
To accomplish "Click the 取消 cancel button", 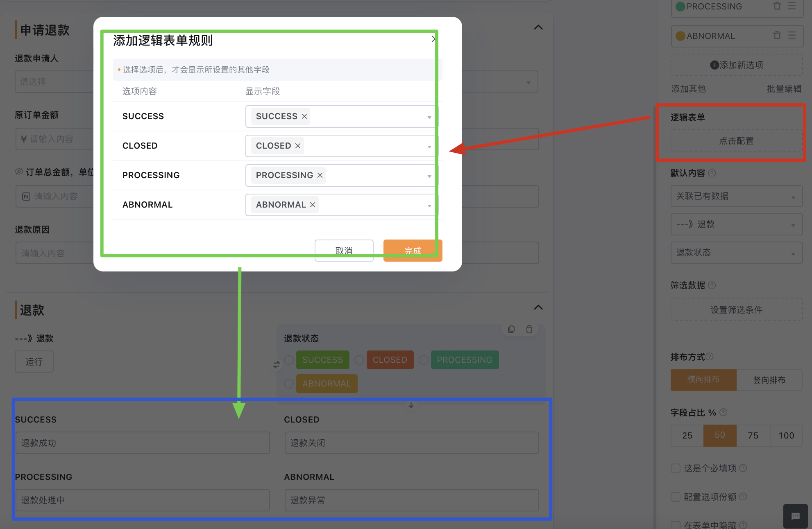I will pyautogui.click(x=344, y=250).
